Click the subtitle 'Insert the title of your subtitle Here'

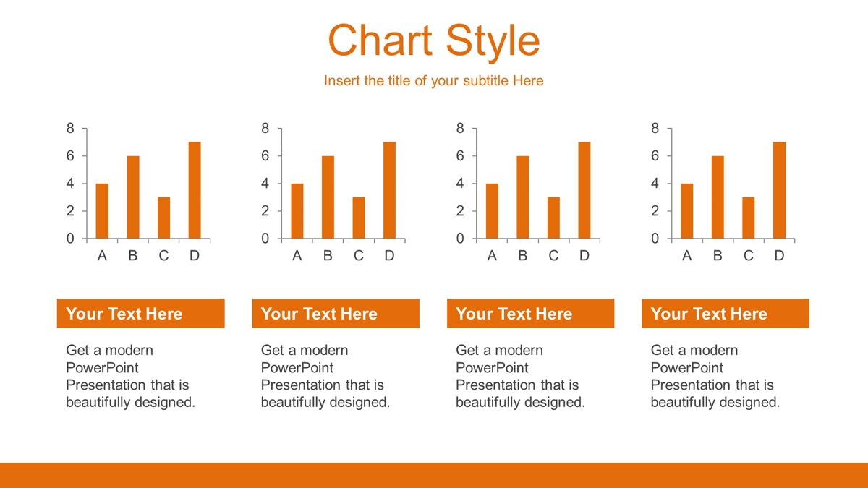433,81
